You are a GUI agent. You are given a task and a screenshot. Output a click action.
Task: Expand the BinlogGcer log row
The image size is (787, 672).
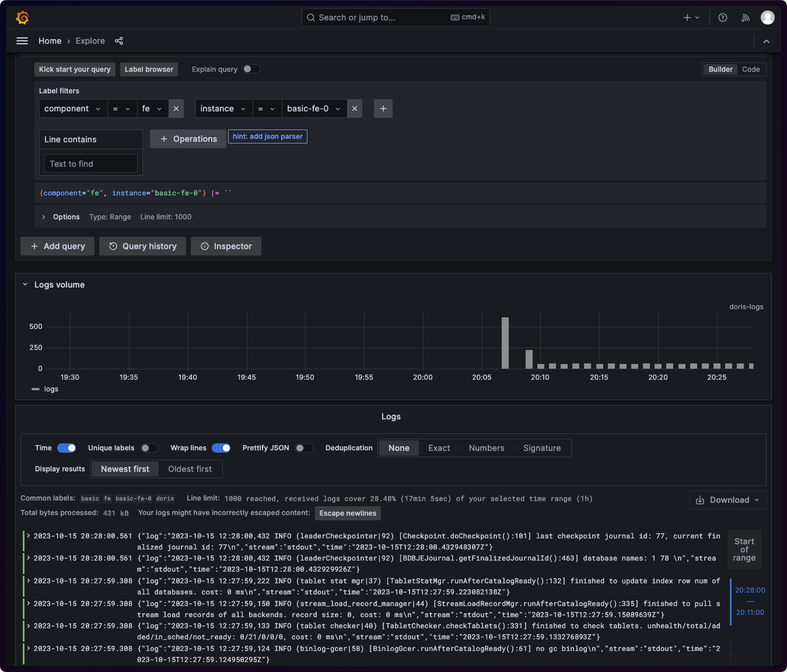(28, 648)
